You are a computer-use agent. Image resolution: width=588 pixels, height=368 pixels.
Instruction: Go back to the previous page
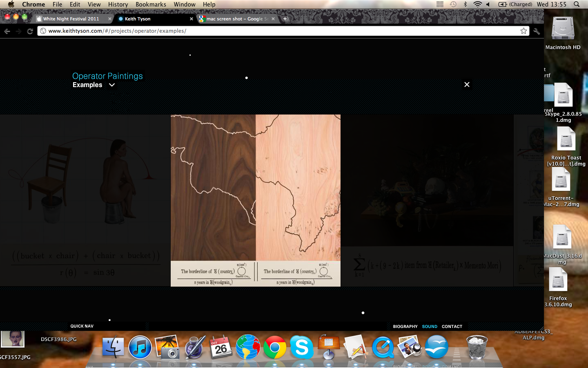pyautogui.click(x=7, y=31)
